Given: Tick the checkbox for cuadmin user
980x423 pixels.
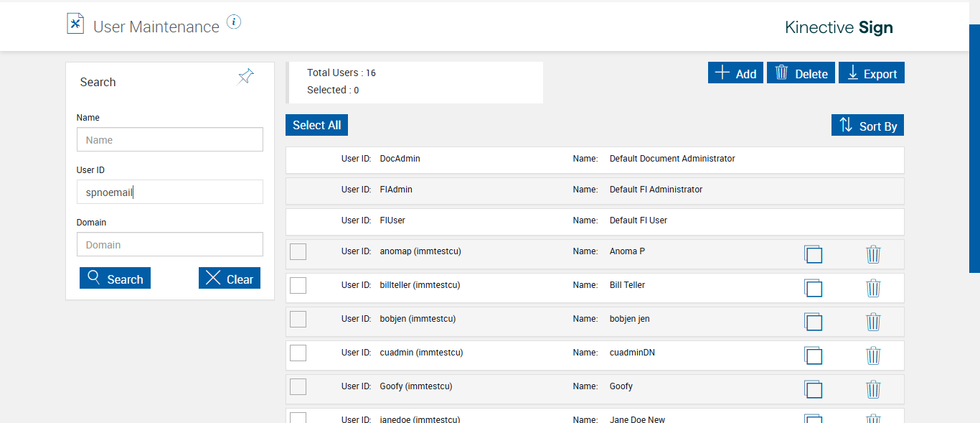Looking at the screenshot, I should coord(298,353).
